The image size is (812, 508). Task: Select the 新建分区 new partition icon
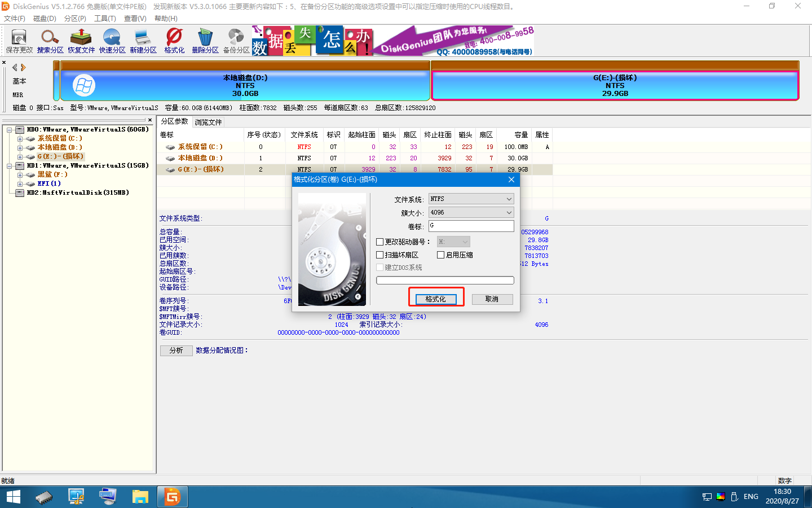tap(143, 41)
